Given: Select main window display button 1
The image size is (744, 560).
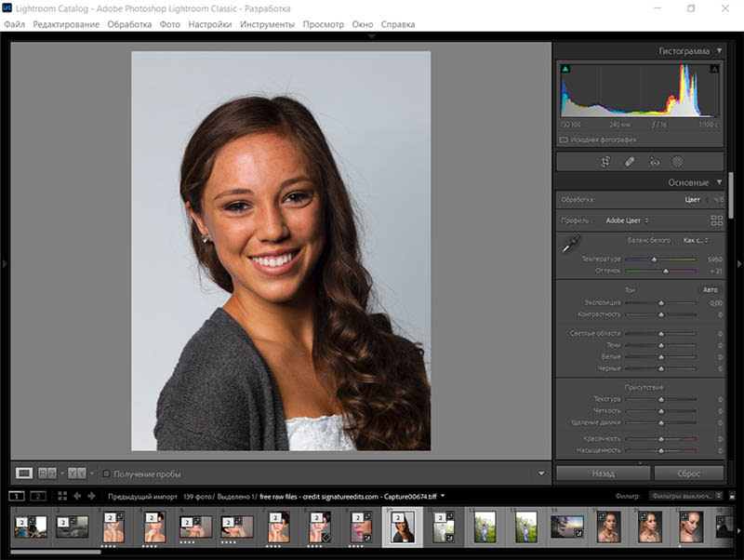Looking at the screenshot, I should [17, 497].
